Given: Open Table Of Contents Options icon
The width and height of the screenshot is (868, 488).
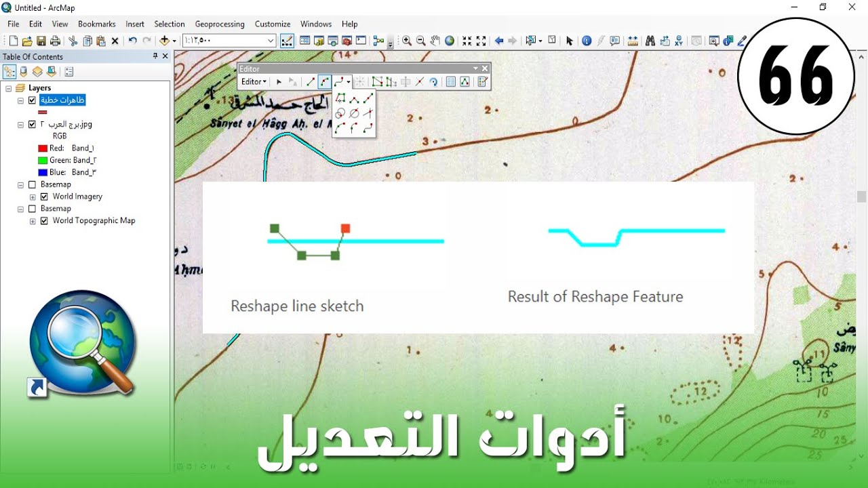Looking at the screenshot, I should [68, 71].
